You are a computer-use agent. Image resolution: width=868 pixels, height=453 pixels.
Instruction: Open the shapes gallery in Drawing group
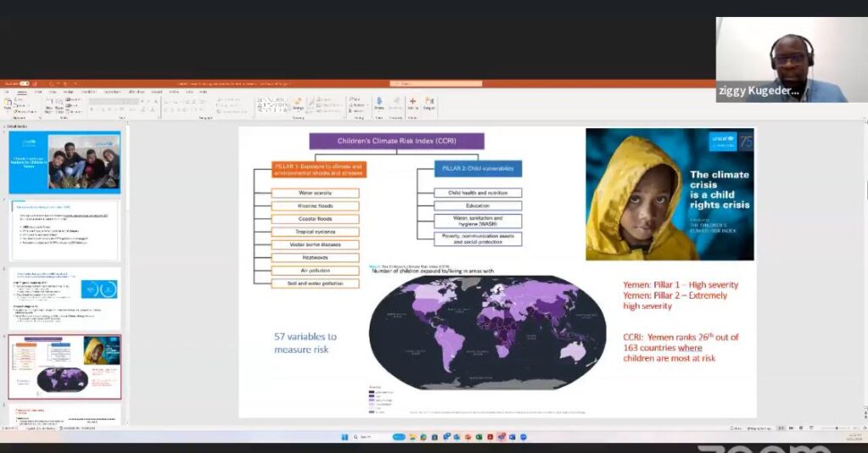click(x=272, y=106)
